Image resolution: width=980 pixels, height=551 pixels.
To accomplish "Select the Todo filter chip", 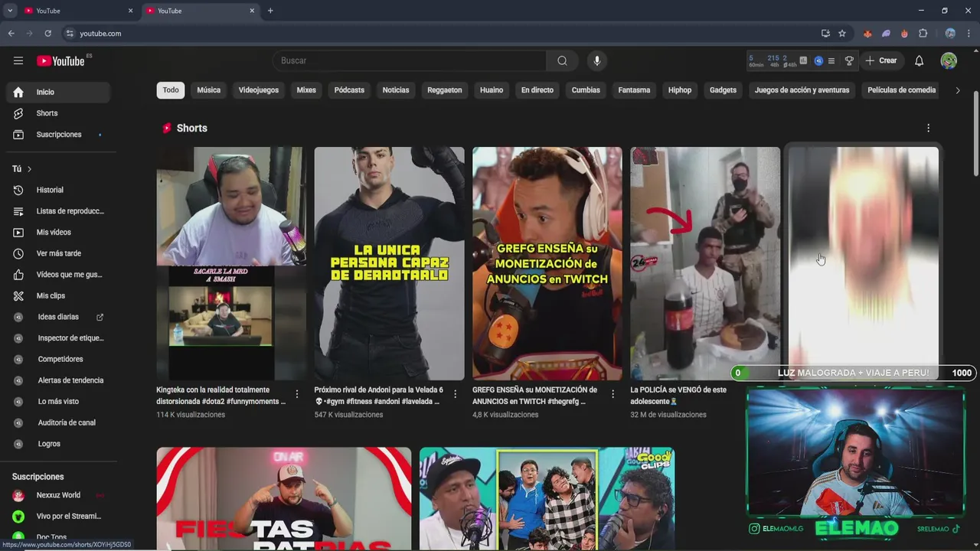I will [171, 90].
